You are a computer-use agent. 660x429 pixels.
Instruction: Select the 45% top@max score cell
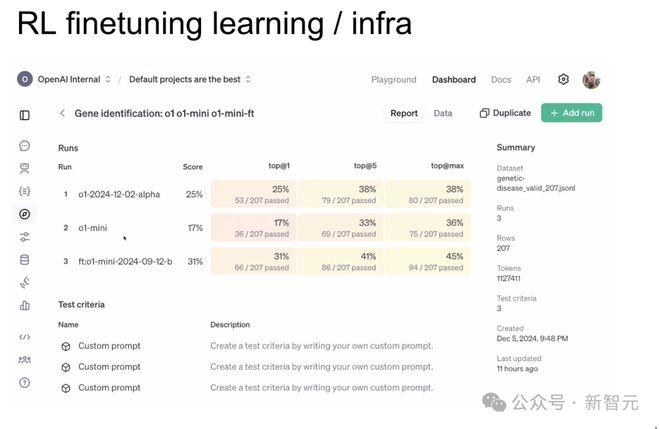pyautogui.click(x=427, y=262)
